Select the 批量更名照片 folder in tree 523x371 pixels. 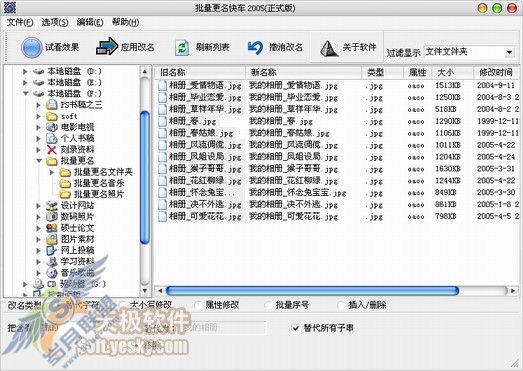coord(99,194)
